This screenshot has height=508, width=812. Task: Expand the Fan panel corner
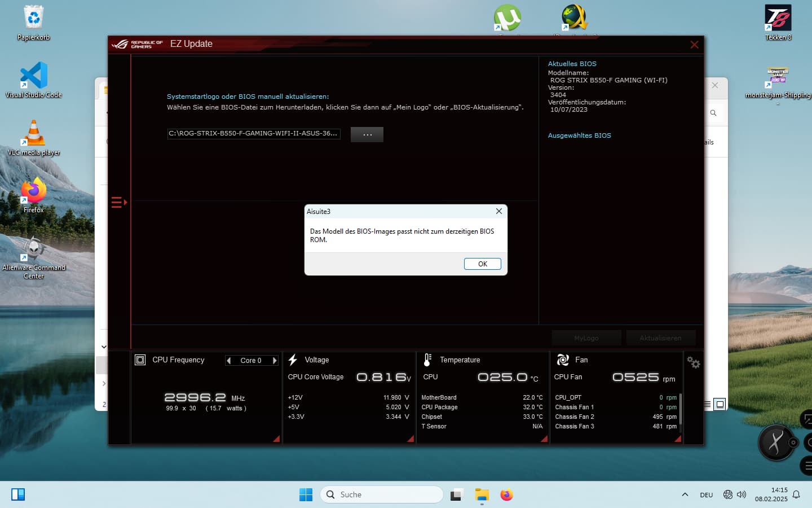(x=678, y=438)
